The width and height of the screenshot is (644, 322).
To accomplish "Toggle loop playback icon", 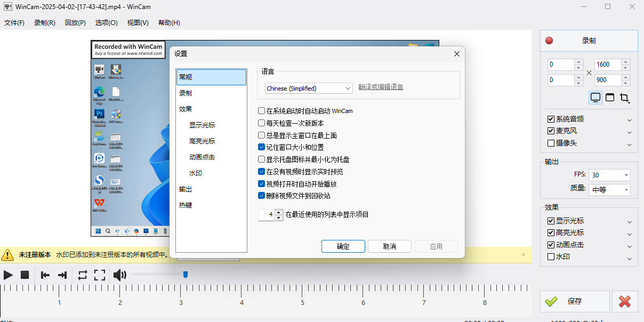I will pyautogui.click(x=82, y=275).
